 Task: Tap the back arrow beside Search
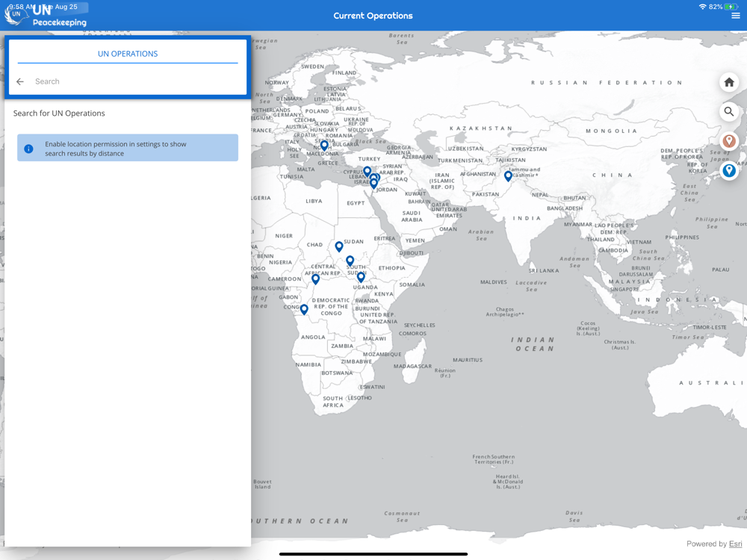tap(20, 81)
